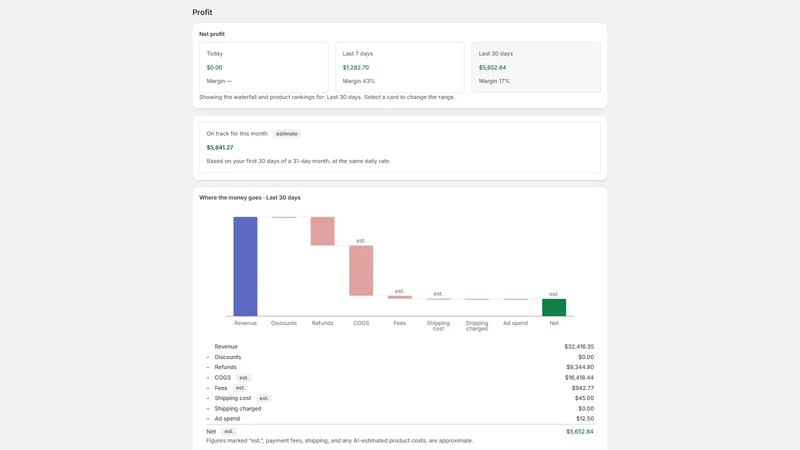Click the Fees amount $942.77

(583, 388)
